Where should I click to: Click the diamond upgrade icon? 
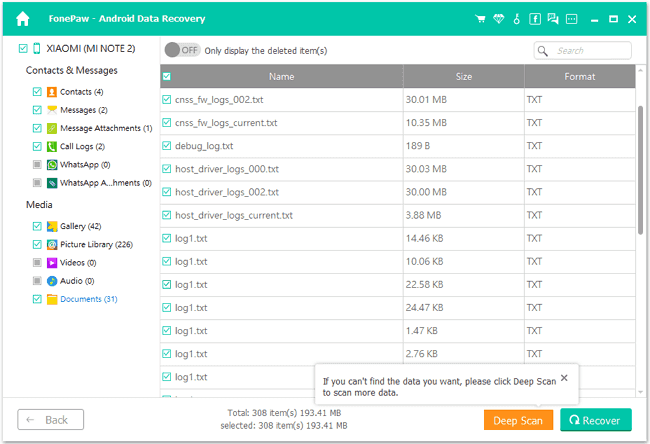tap(499, 18)
